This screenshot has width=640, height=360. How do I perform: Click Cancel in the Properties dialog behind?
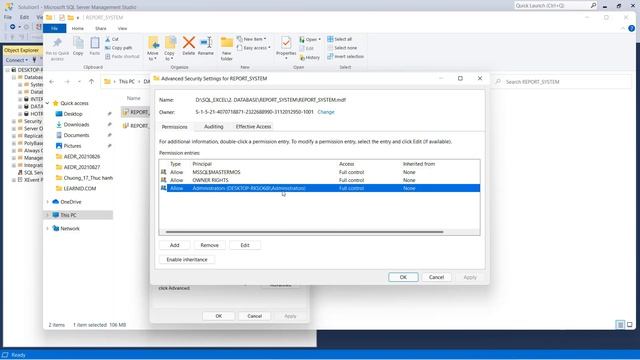pos(254,316)
